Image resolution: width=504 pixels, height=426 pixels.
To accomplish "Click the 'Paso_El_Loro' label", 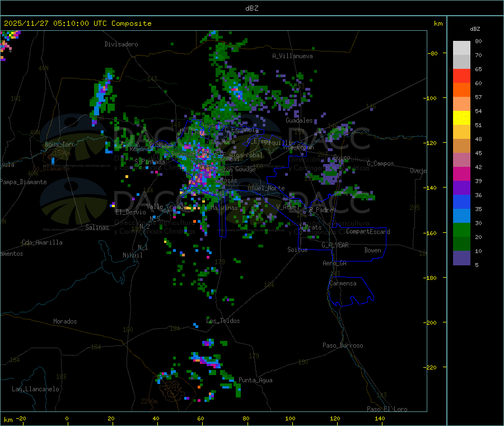I will 387,409.
